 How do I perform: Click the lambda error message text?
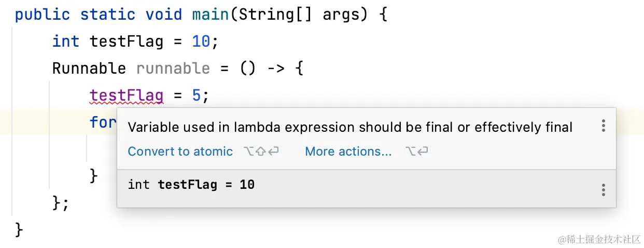coord(350,127)
